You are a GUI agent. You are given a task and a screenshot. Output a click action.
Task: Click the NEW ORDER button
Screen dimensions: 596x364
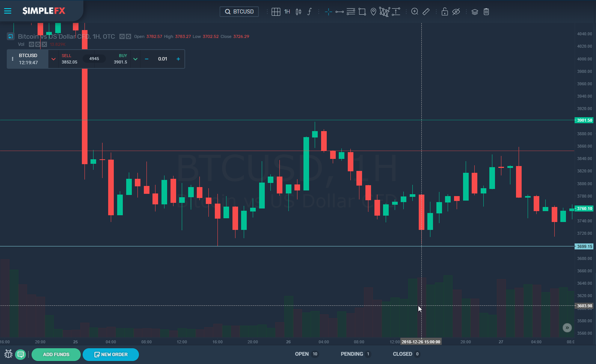click(111, 355)
